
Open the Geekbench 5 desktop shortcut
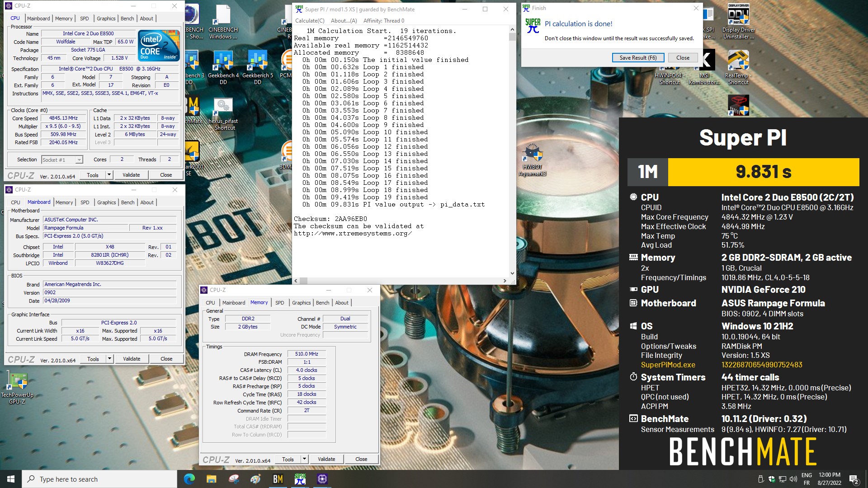(x=258, y=67)
